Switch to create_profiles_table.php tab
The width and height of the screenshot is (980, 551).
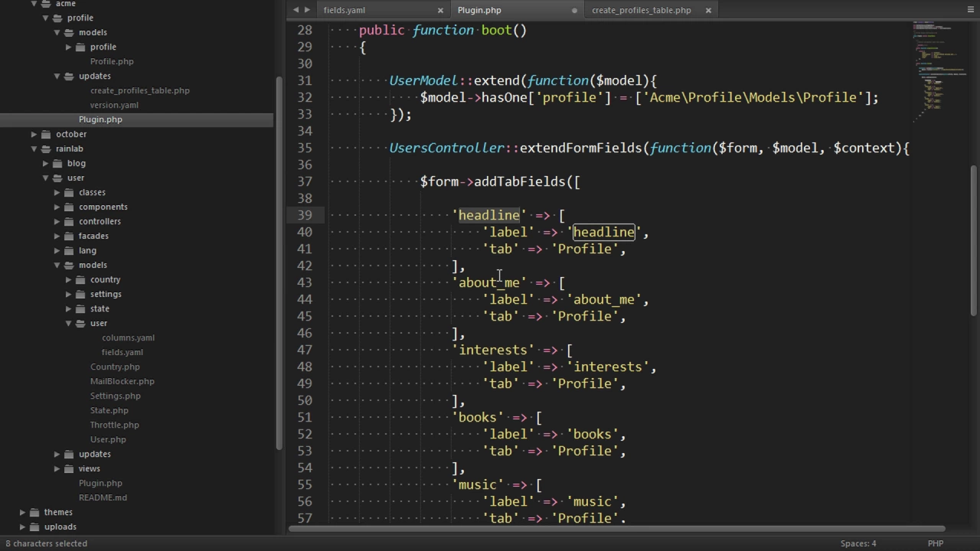[x=642, y=10]
